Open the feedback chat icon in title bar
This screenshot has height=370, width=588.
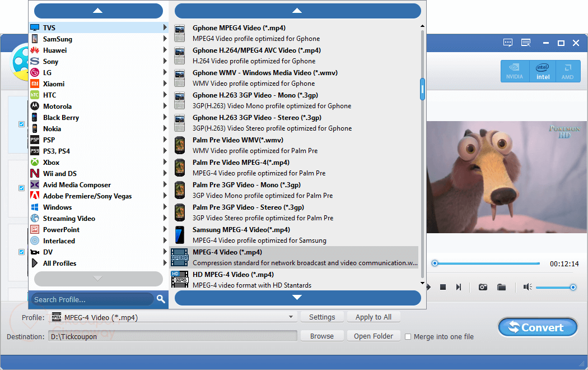[508, 43]
